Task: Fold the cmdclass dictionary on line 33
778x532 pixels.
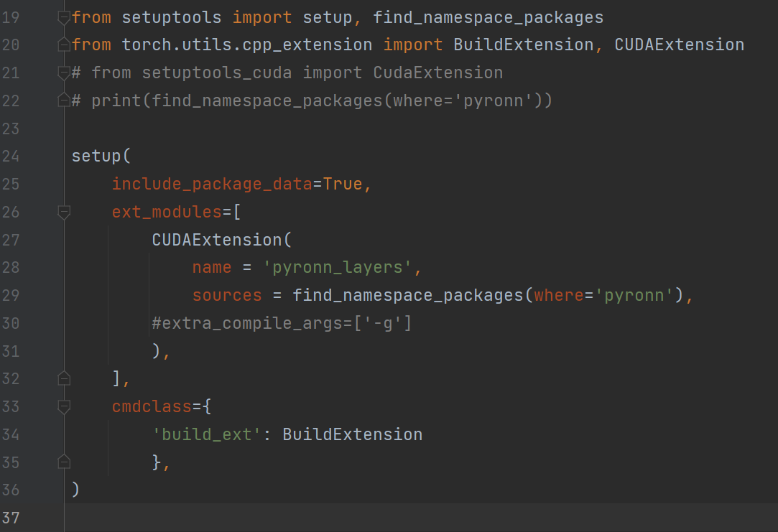Action: [64, 406]
